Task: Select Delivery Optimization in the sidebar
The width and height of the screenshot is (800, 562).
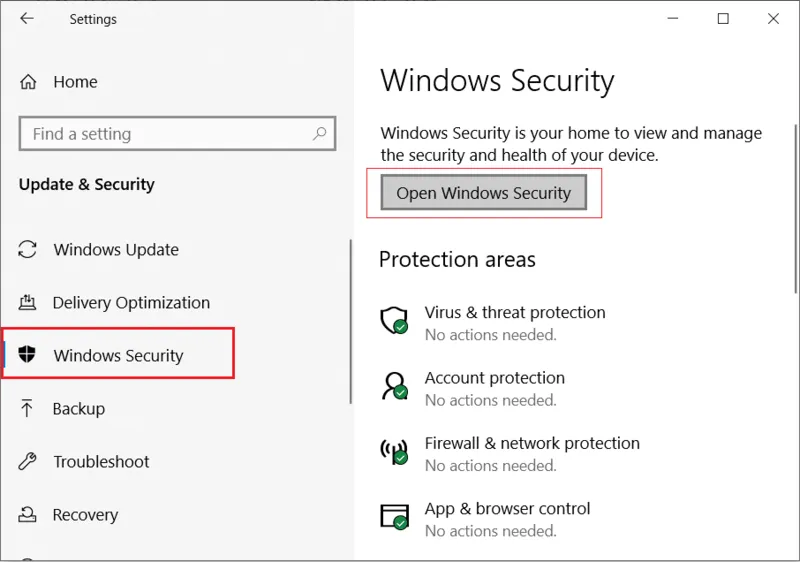Action: [x=131, y=303]
